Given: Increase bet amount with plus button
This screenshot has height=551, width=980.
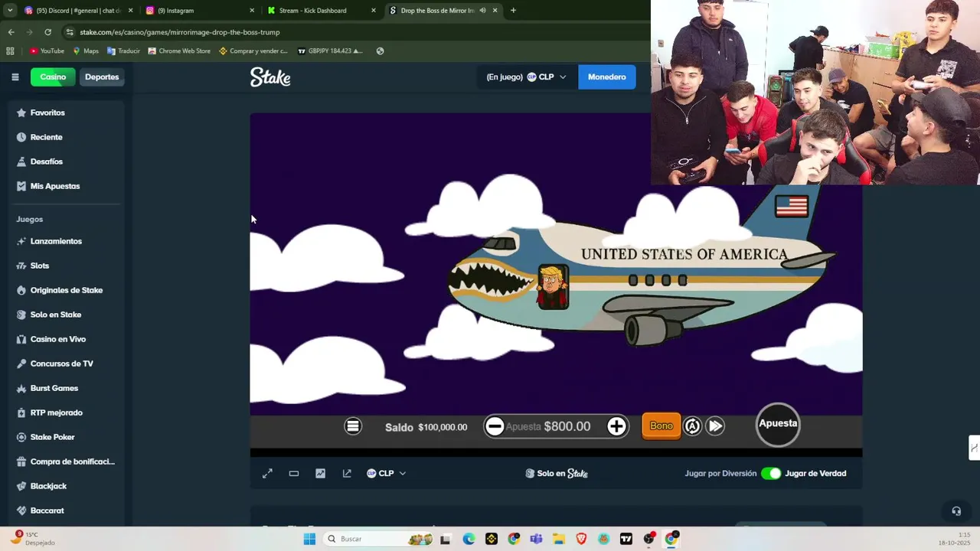Looking at the screenshot, I should point(616,426).
